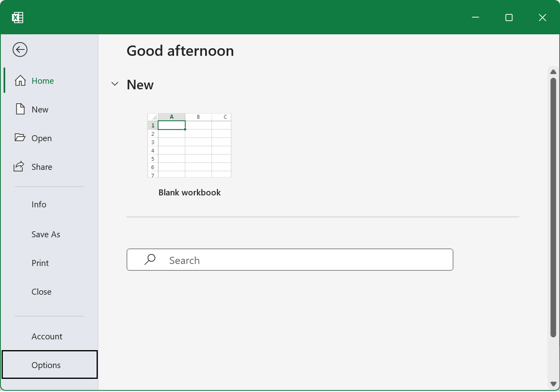
Task: Open the Home page in sidebar
Action: (50, 81)
